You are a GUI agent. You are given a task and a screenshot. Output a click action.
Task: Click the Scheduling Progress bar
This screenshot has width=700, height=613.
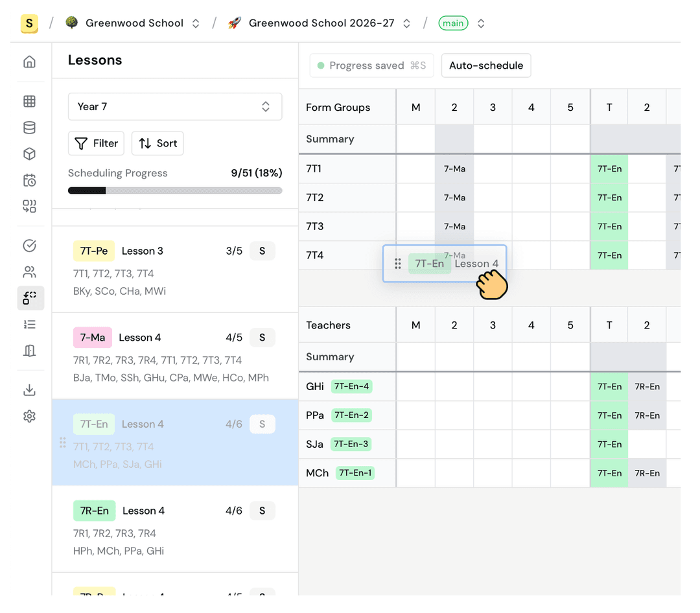click(x=174, y=191)
